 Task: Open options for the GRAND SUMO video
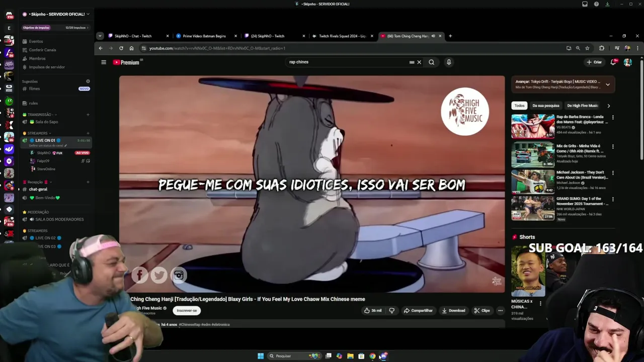(x=613, y=199)
